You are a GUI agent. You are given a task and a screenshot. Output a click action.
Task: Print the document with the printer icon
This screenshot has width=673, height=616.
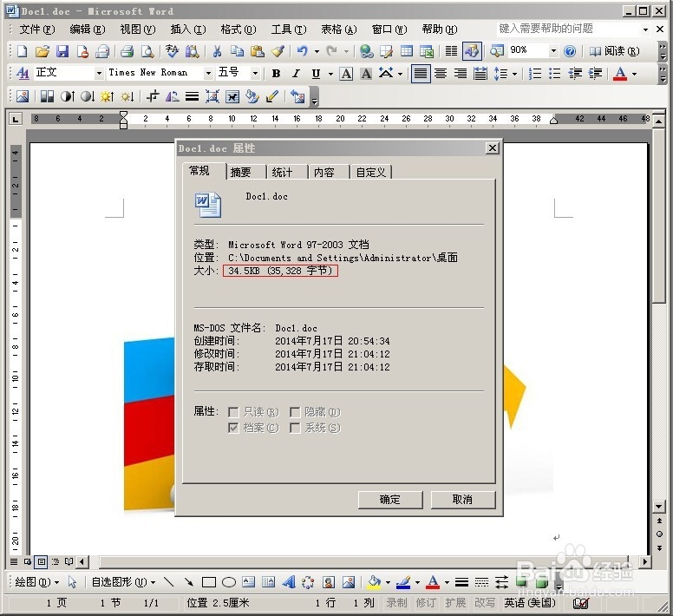pos(127,51)
